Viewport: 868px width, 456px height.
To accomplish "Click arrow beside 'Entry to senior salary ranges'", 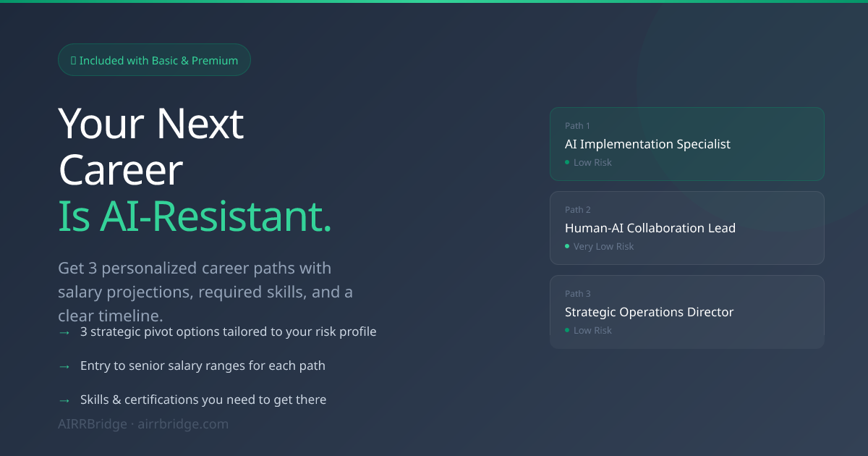I will pyautogui.click(x=64, y=366).
